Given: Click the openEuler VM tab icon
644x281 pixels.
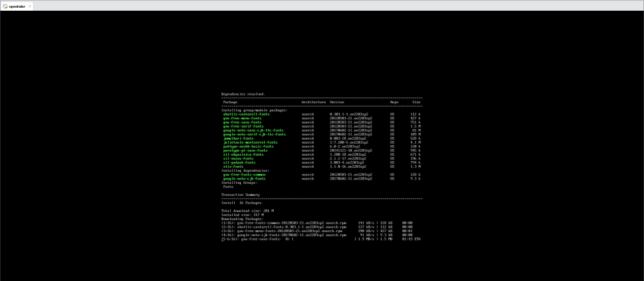Looking at the screenshot, I should pos(5,5).
